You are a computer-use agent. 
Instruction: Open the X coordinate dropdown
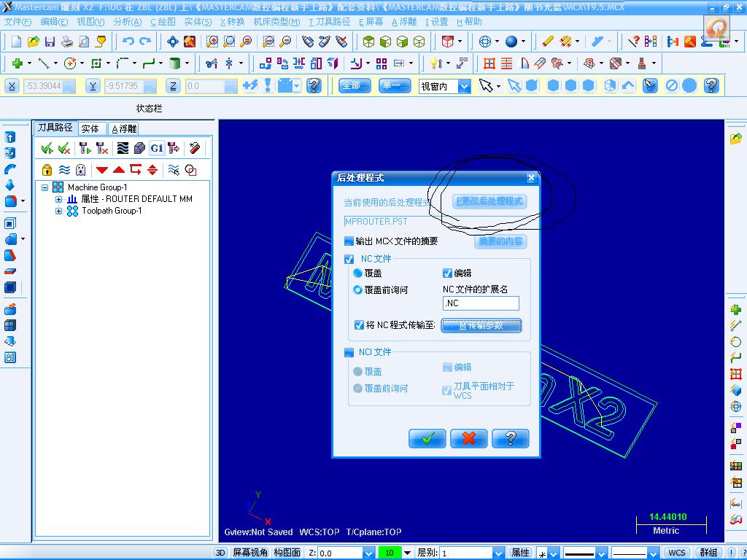click(x=69, y=86)
